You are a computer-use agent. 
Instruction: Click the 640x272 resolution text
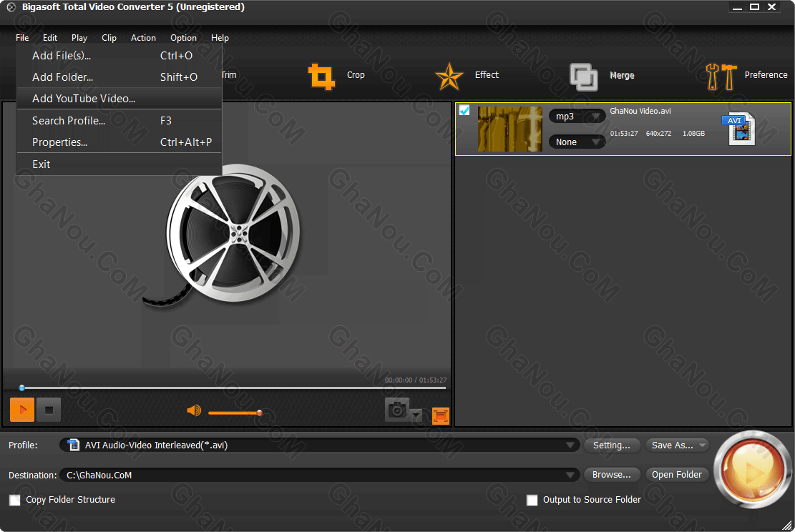pos(658,134)
